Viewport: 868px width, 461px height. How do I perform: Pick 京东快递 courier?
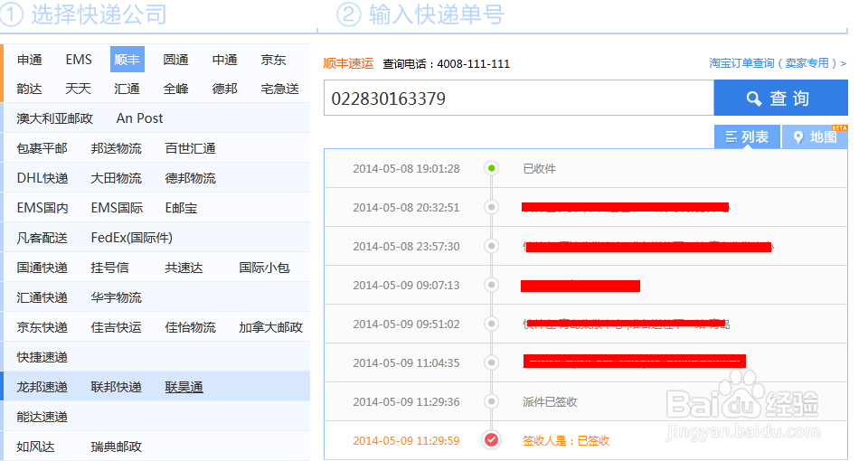pyautogui.click(x=42, y=327)
